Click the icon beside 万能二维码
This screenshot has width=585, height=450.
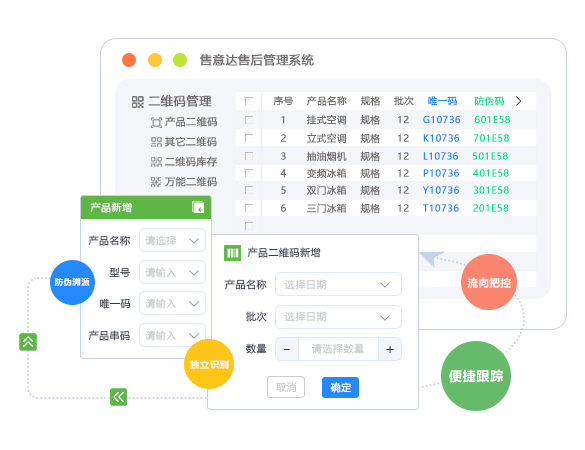(x=156, y=182)
